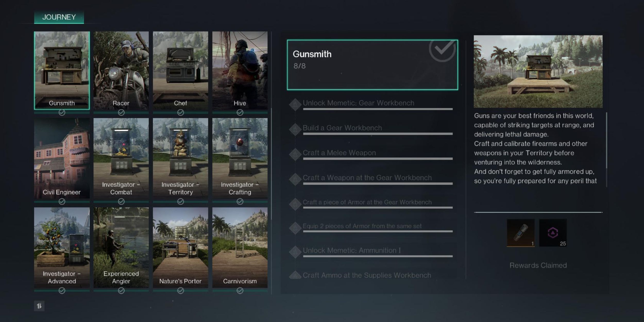Click completion checkmark under Civil Engineer card
The height and width of the screenshot is (322, 644).
click(x=62, y=201)
